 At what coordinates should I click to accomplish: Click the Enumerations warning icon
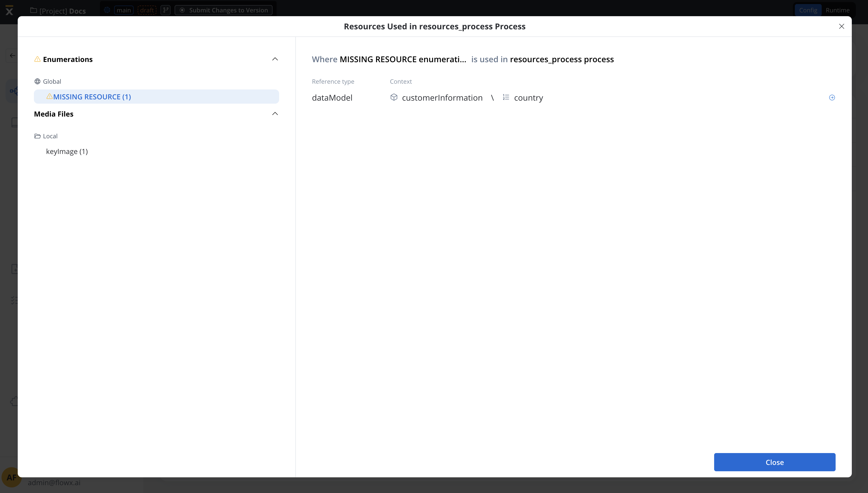click(x=37, y=59)
